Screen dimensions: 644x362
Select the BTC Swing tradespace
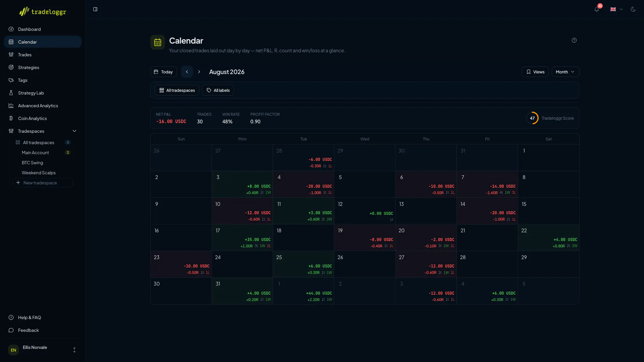coord(43,163)
